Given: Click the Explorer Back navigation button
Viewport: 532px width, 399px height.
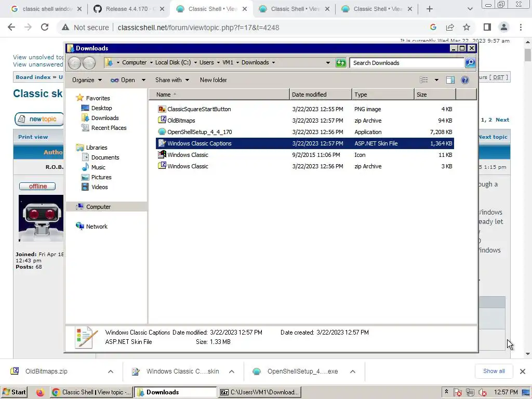Looking at the screenshot, I should 74,63.
